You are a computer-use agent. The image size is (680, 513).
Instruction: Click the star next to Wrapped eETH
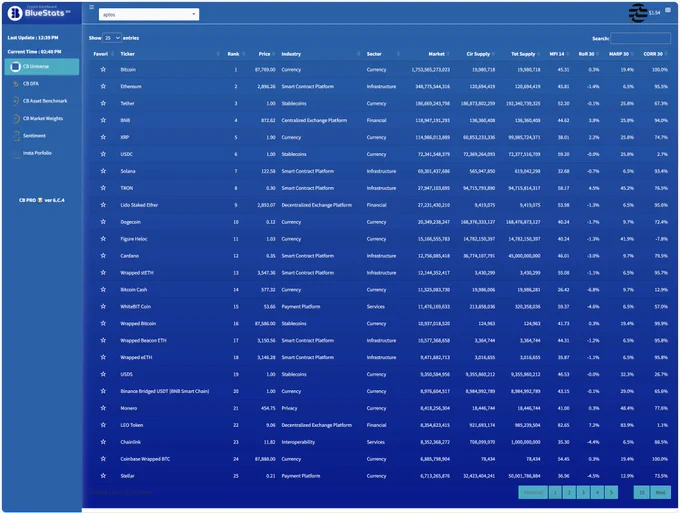(103, 357)
